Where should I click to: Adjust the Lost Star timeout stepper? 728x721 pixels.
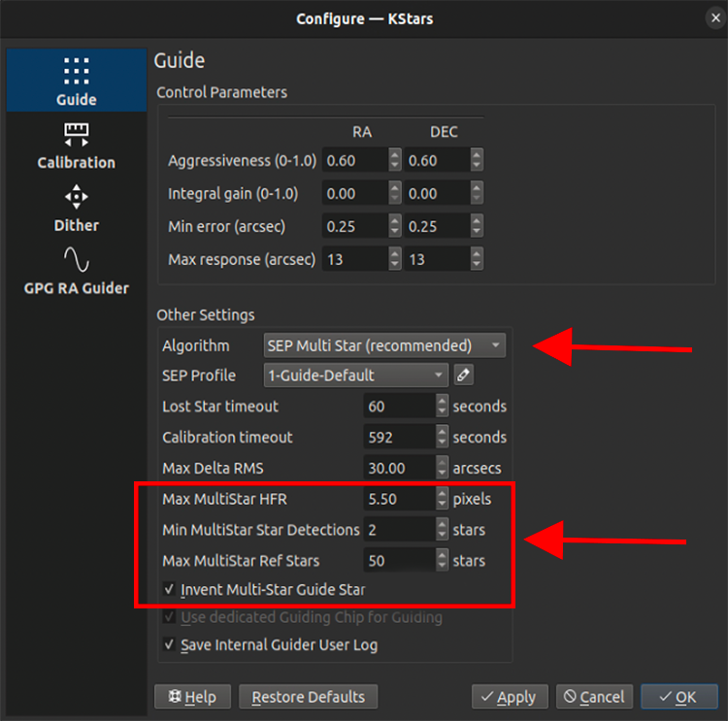pos(443,407)
